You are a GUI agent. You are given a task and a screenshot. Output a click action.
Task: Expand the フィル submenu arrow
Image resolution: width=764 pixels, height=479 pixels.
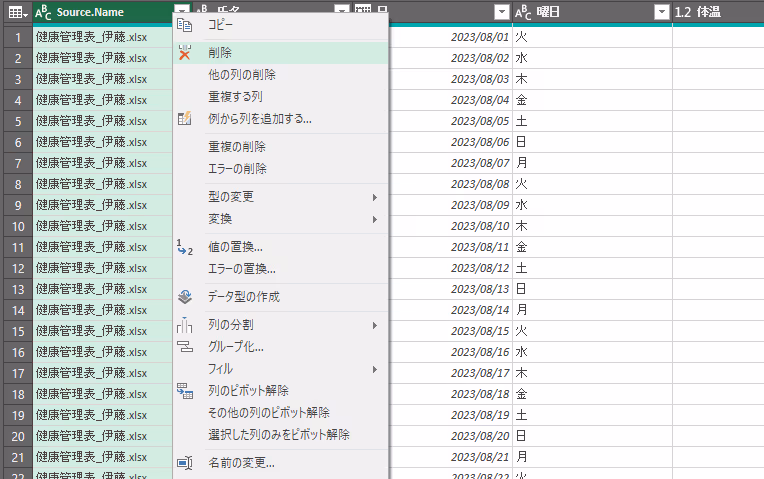[375, 369]
